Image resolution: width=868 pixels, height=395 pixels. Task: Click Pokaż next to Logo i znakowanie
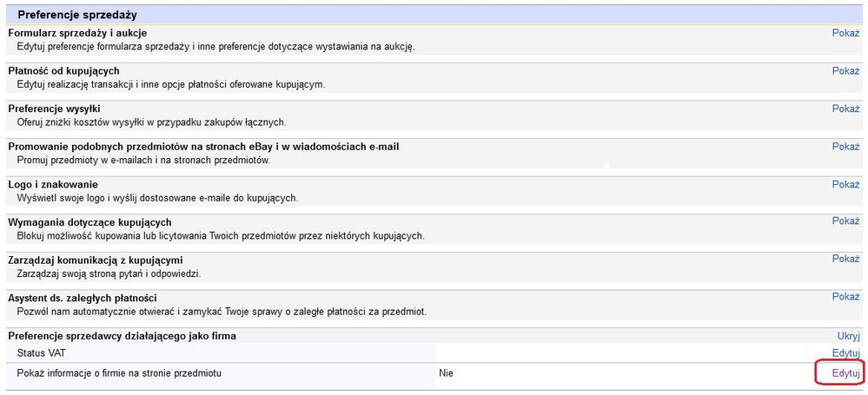(x=845, y=185)
